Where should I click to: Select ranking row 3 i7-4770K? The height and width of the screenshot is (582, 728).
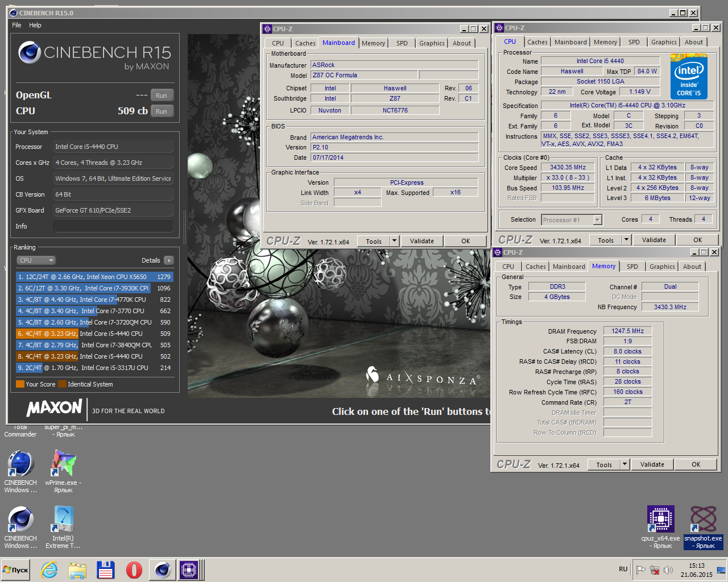94,300
